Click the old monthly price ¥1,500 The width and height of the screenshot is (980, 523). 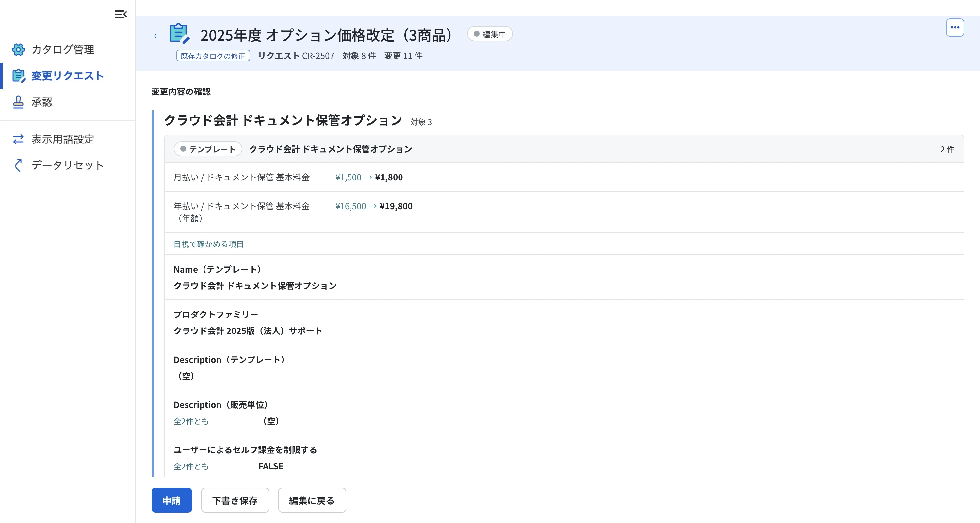click(x=348, y=177)
